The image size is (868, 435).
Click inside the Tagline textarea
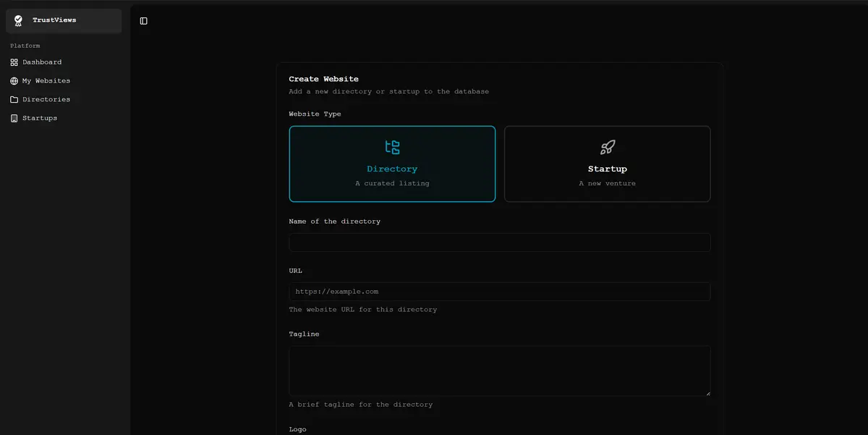pyautogui.click(x=499, y=371)
